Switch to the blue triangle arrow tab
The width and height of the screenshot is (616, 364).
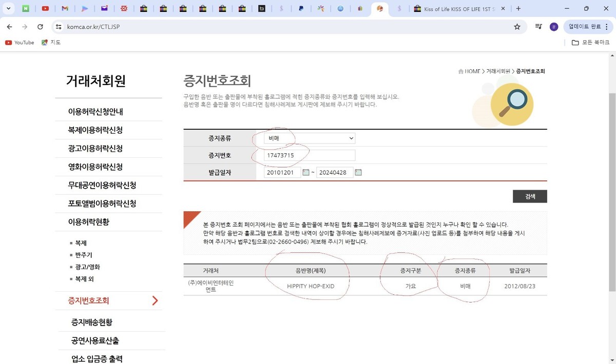click(85, 9)
